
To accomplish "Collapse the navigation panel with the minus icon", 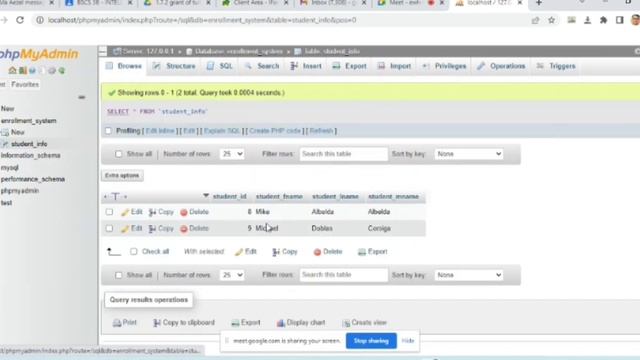I will (82, 97).
